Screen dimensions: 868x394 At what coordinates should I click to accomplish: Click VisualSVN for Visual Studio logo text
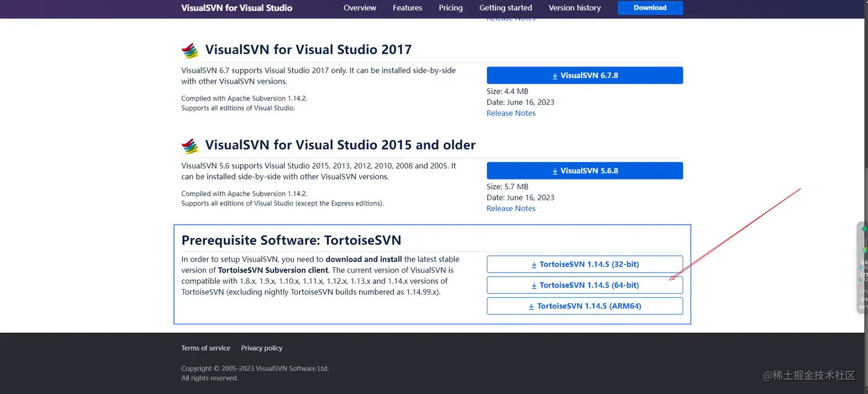(x=237, y=8)
